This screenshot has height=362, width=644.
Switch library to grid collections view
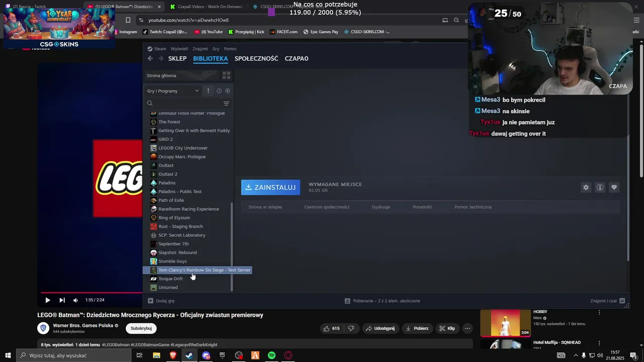click(x=226, y=75)
